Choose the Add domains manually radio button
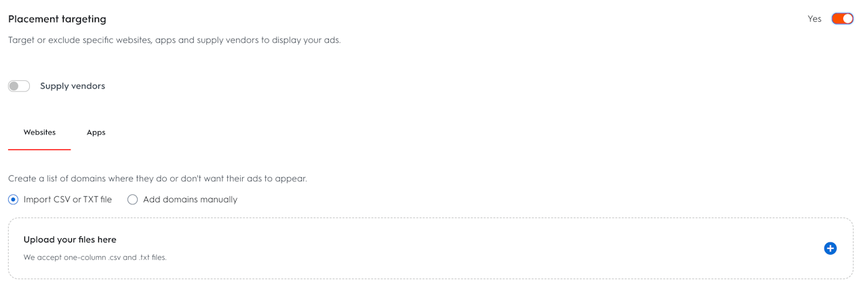Image resolution: width=868 pixels, height=294 pixels. pyautogui.click(x=132, y=200)
